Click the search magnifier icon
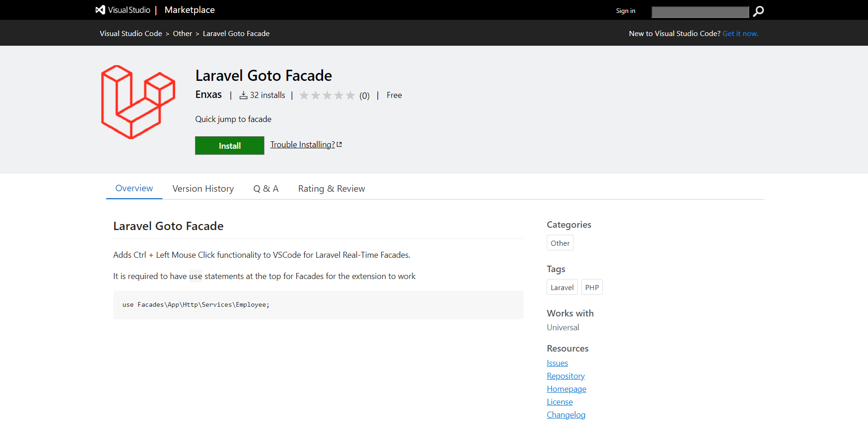This screenshot has height=431, width=868. 758,11
